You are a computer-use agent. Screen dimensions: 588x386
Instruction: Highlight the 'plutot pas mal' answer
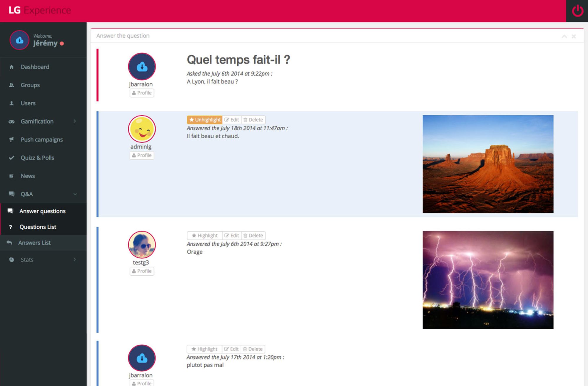(204, 349)
